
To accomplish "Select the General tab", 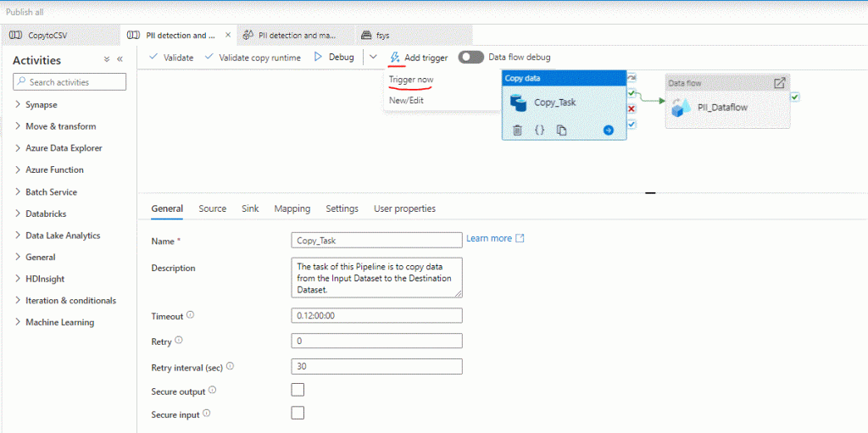I will 167,208.
